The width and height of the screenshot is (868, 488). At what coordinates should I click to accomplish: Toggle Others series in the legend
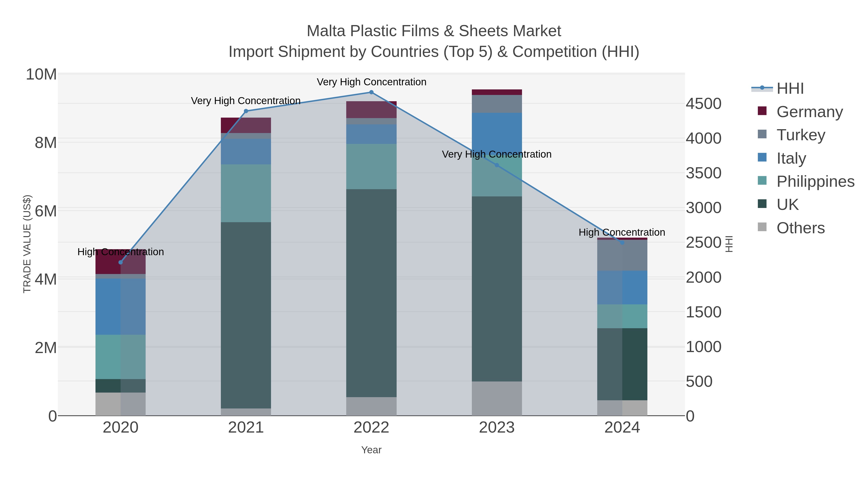(x=791, y=228)
